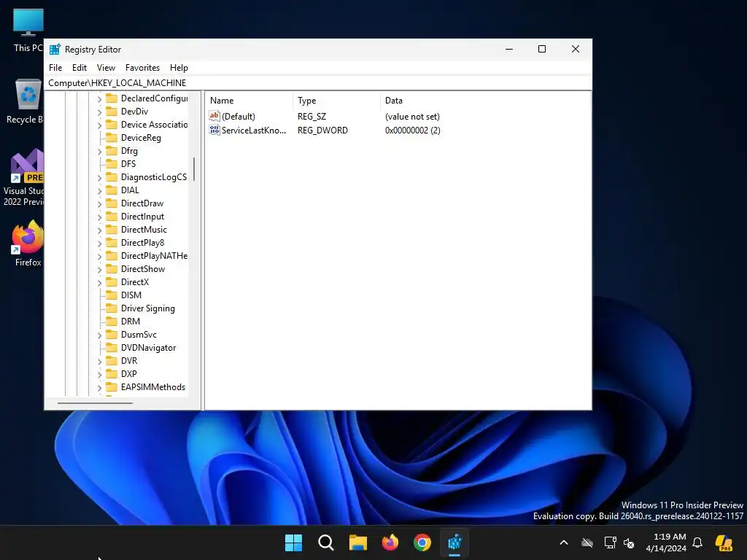Click the REG_DWORD type cell
The height and width of the screenshot is (560, 747).
[x=322, y=130]
